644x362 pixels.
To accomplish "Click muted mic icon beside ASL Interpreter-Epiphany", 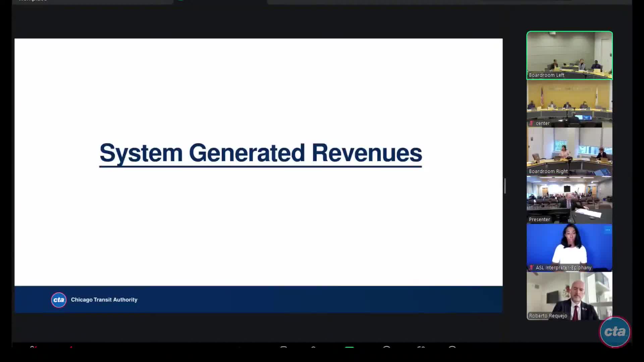I will [x=531, y=267].
